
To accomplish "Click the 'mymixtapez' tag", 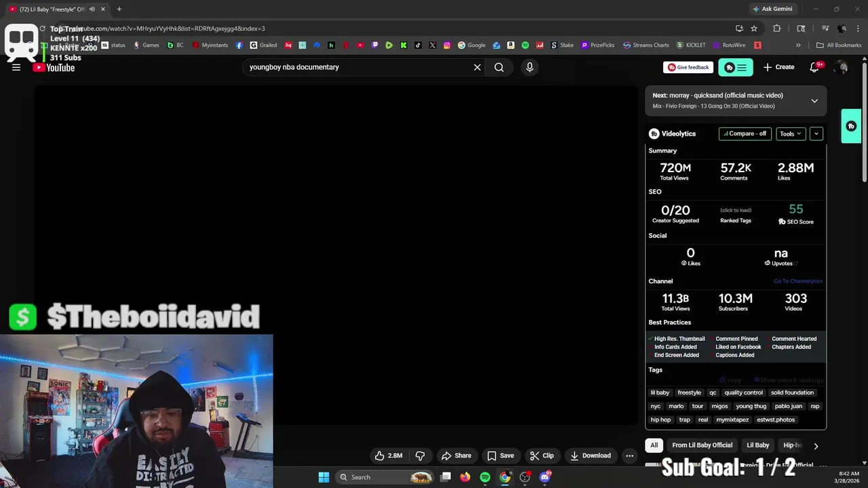I will coord(732,420).
